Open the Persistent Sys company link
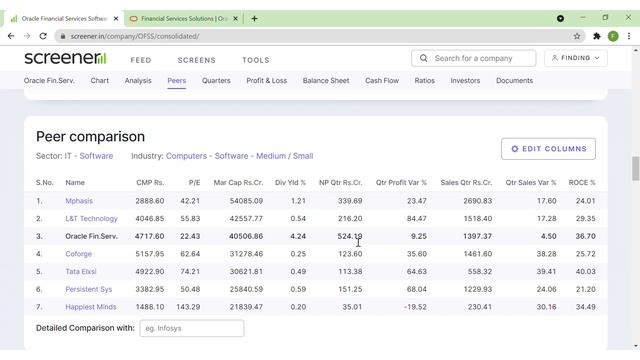This screenshot has height=360, width=640. click(89, 289)
